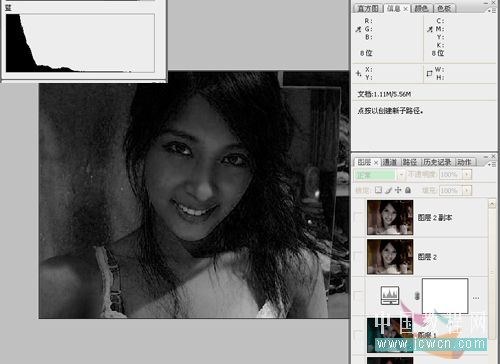Open the 动作 tab
Screen dimensions: 500x364
click(x=465, y=162)
